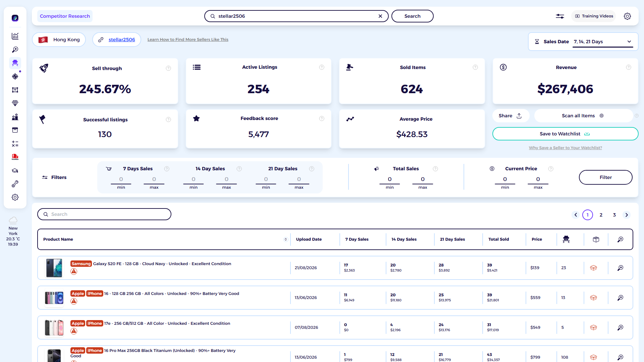Focus the Current Price max field
The image size is (644, 362).
pyautogui.click(x=538, y=179)
